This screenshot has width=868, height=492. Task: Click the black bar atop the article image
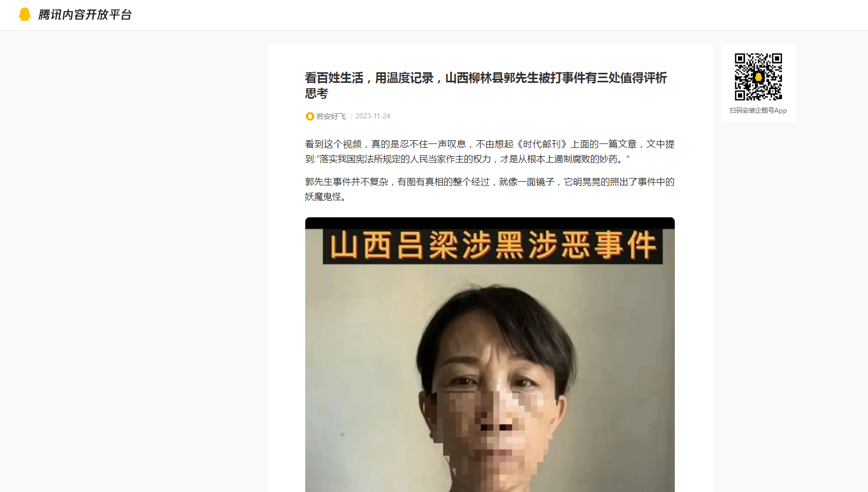[490, 223]
